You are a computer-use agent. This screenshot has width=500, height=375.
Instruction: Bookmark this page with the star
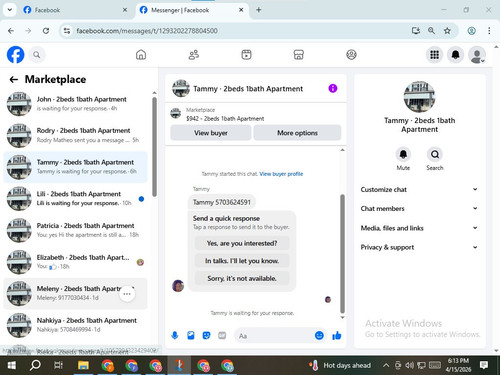point(447,31)
